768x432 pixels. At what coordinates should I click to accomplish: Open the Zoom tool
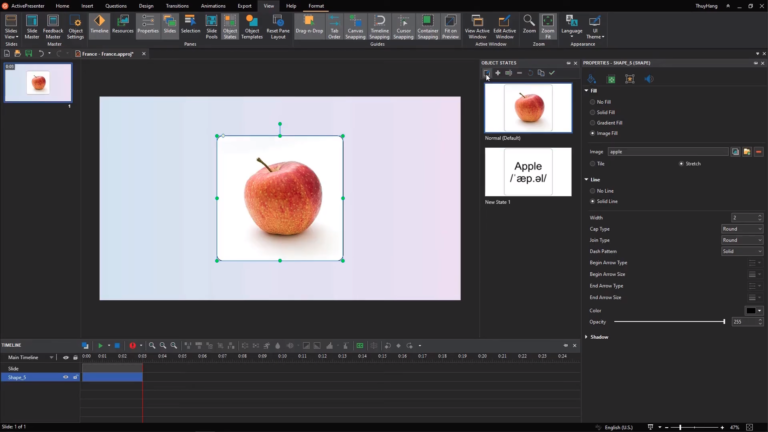(x=529, y=24)
